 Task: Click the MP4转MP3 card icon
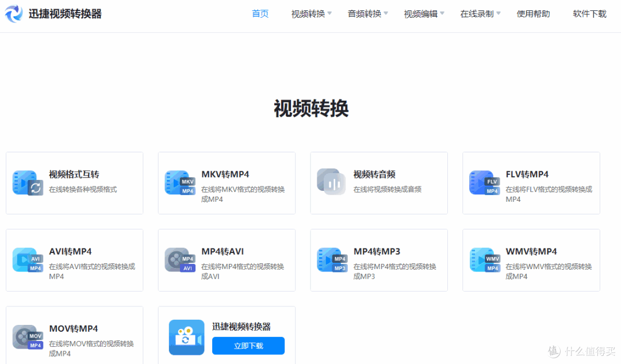click(x=332, y=260)
